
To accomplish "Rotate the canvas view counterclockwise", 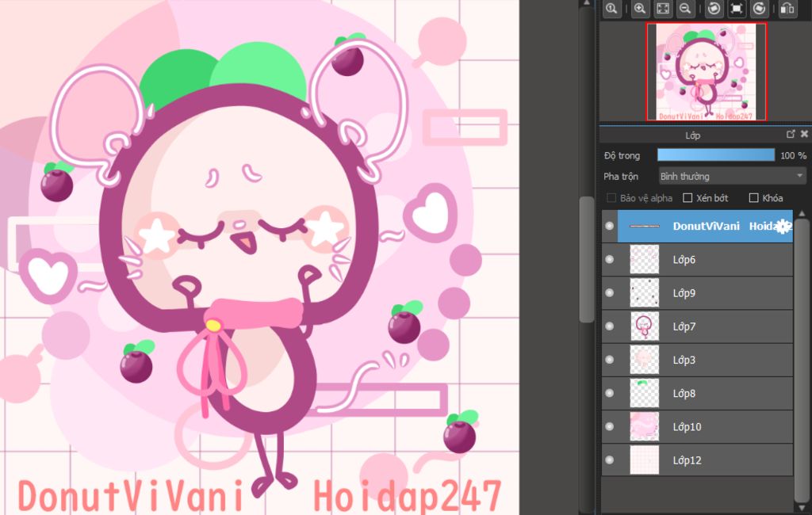I will pyautogui.click(x=714, y=9).
